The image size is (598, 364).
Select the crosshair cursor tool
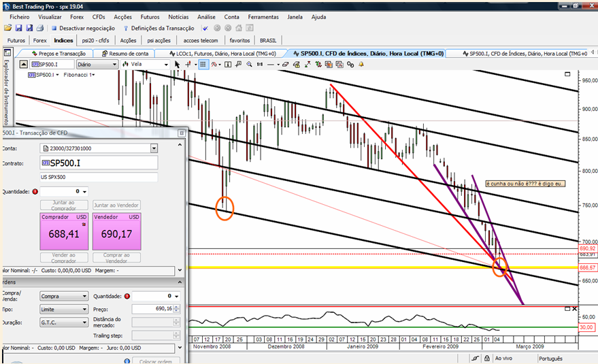[x=188, y=65]
